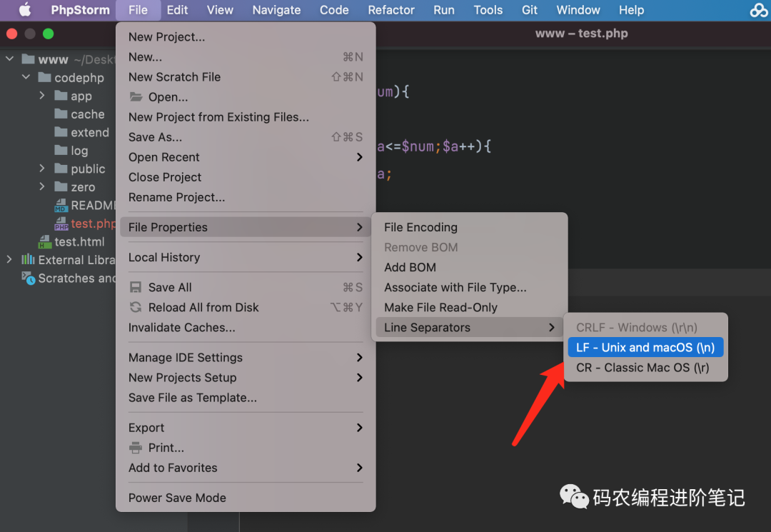This screenshot has height=532, width=771.
Task: Open the Help menu
Action: click(631, 10)
